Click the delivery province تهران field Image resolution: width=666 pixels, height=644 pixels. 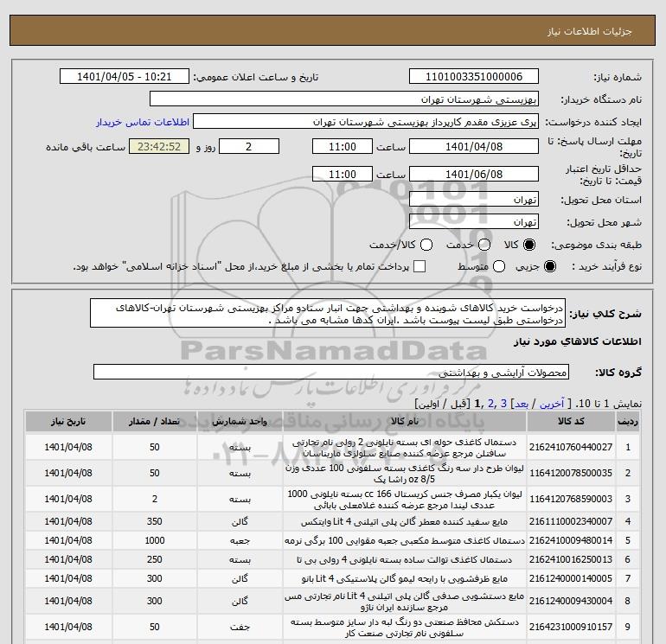pyautogui.click(x=474, y=199)
